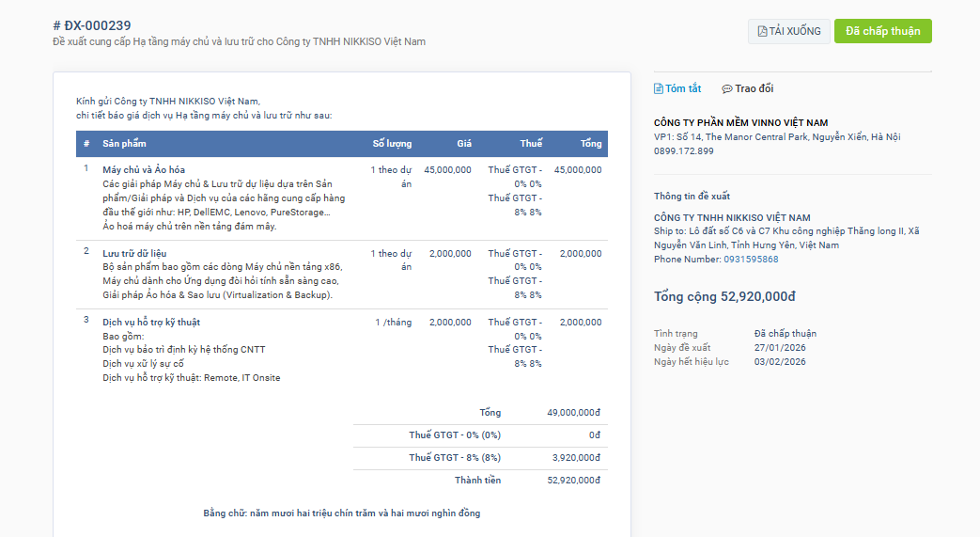Click the PDF icon in TẢI XUỐNG button
980x537 pixels.
762,31
